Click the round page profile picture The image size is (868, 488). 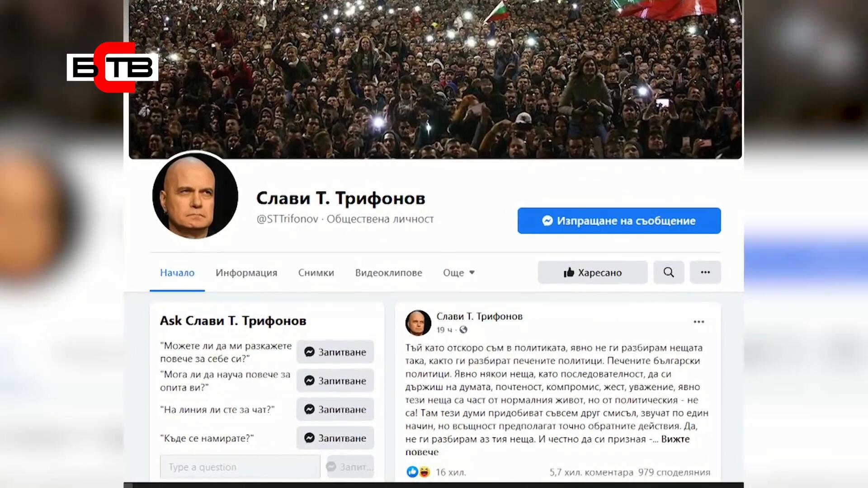(195, 196)
